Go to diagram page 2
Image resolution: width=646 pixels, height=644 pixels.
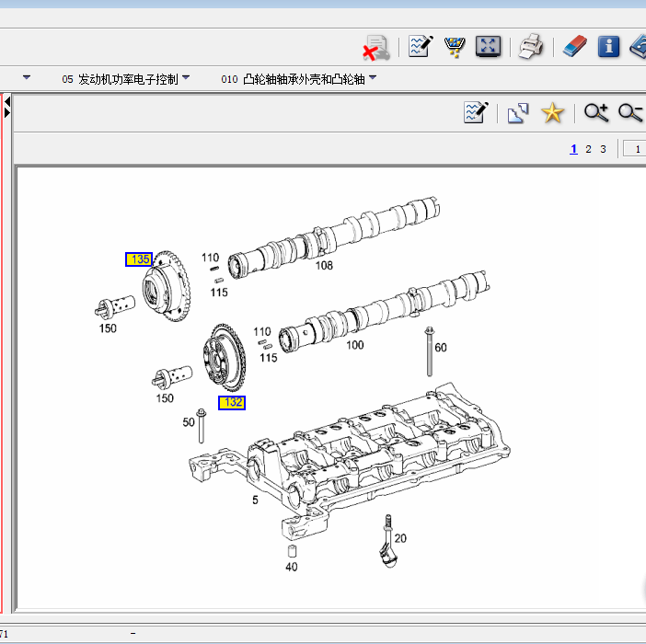588,149
